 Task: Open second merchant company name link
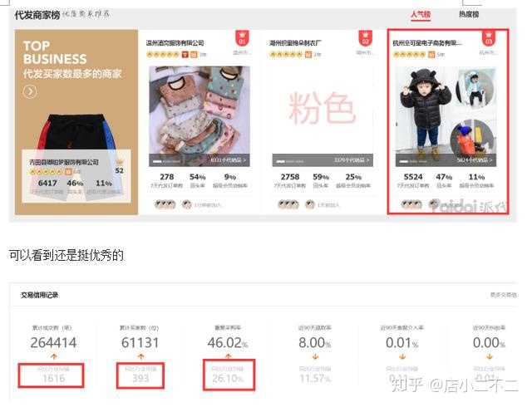295,42
